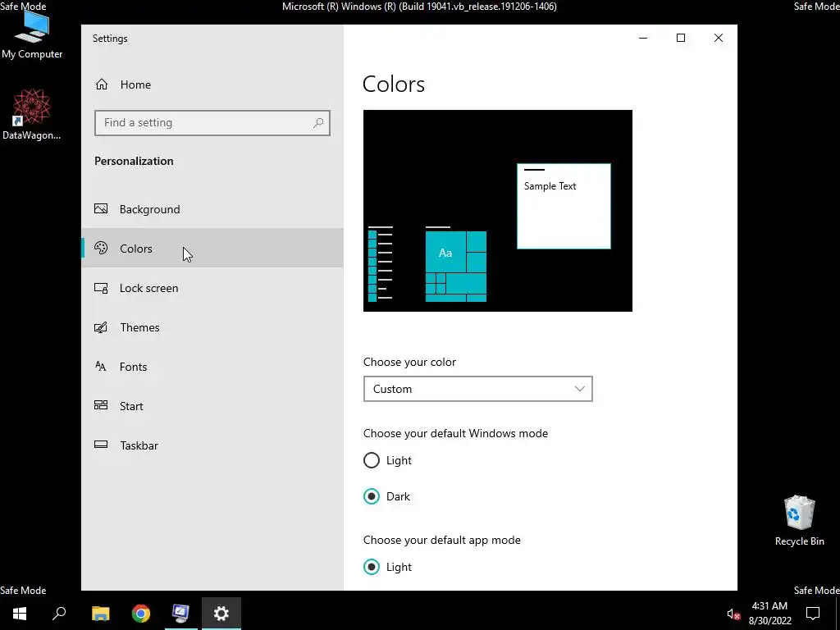Switch to the monitor app on taskbar
Image resolution: width=840 pixels, height=630 pixels.
click(x=180, y=614)
